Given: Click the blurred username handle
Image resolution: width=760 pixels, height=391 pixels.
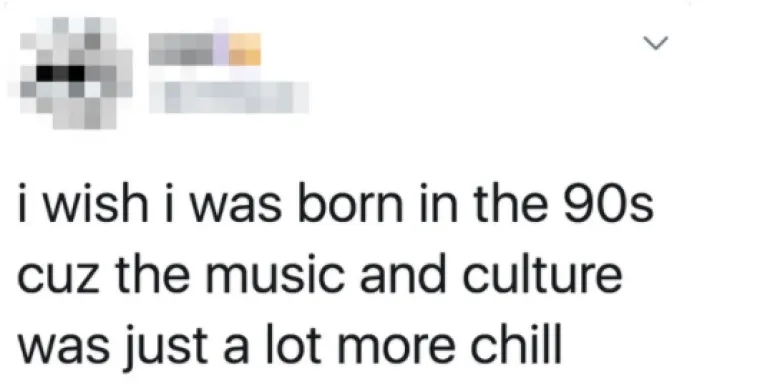Looking at the screenshot, I should (x=229, y=97).
